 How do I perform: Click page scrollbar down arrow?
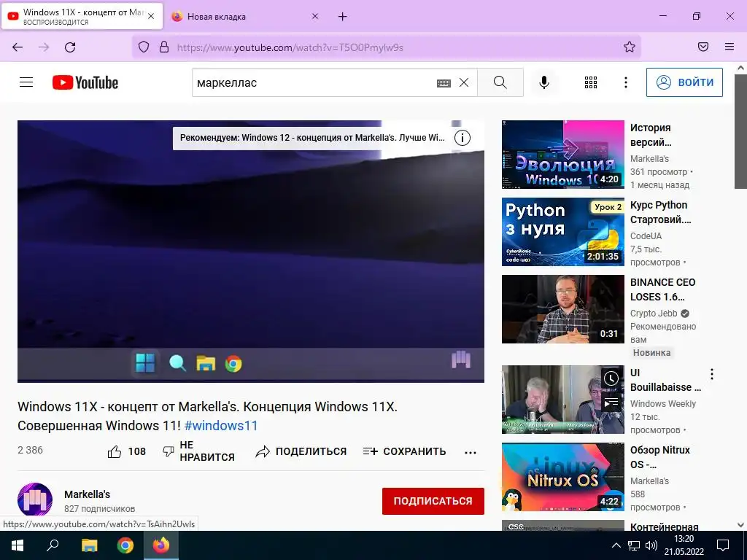740,525
